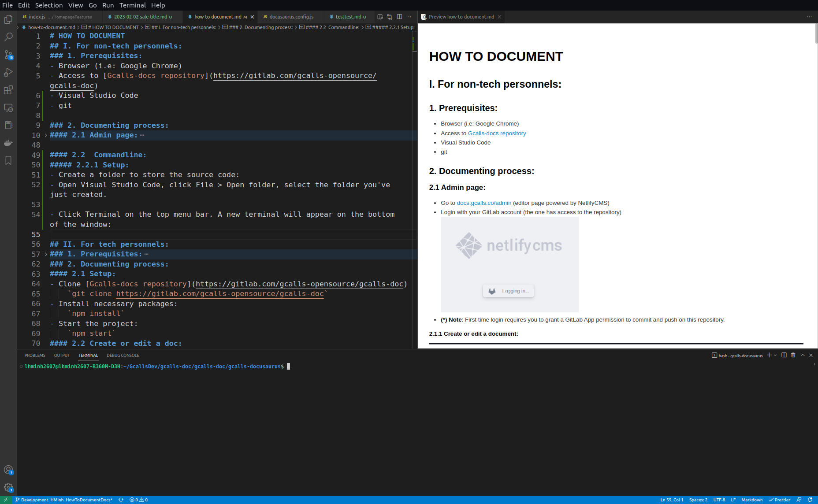Viewport: 818px width, 504px height.
Task: Click the preview pane vertical scrollbar
Action: [x=816, y=33]
